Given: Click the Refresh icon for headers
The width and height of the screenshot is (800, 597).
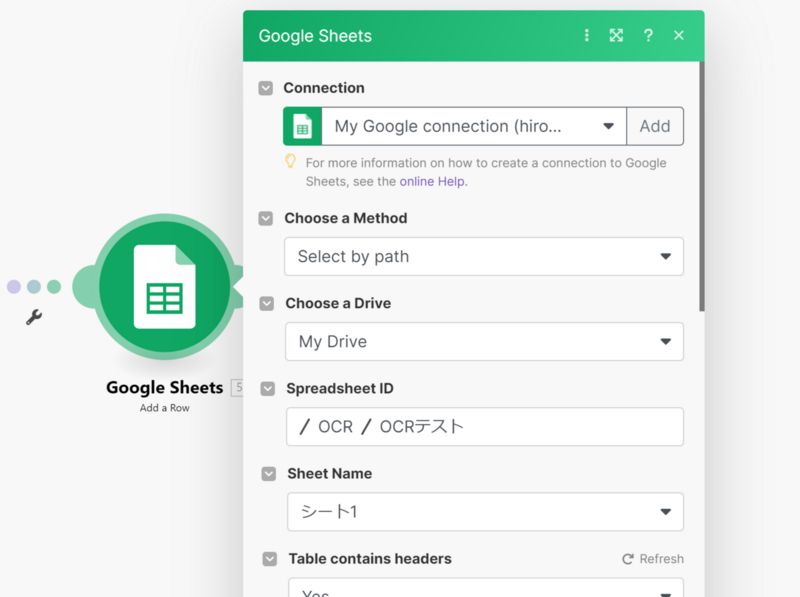Looking at the screenshot, I should pos(628,559).
